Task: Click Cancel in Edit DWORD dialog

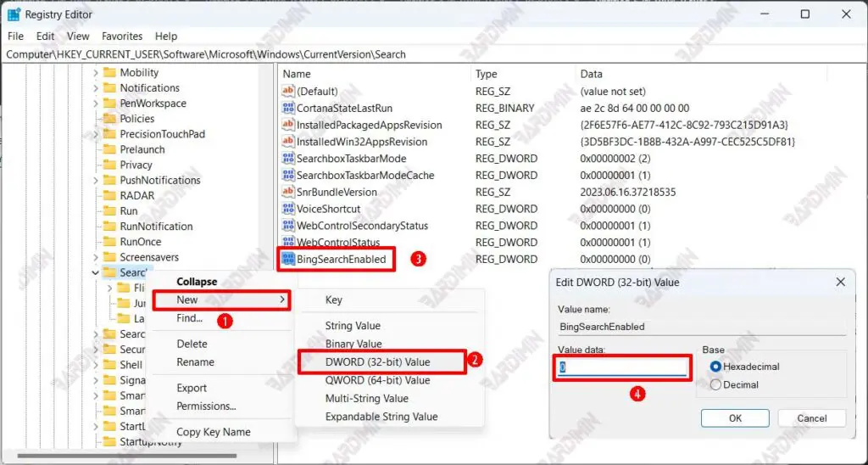Action: pyautogui.click(x=811, y=418)
